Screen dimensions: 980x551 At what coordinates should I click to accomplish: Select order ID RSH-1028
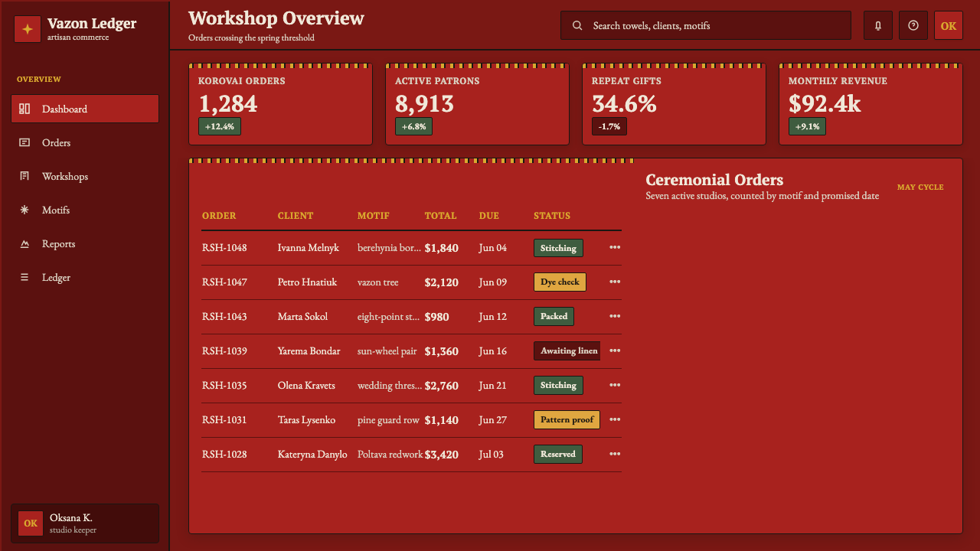[224, 455]
